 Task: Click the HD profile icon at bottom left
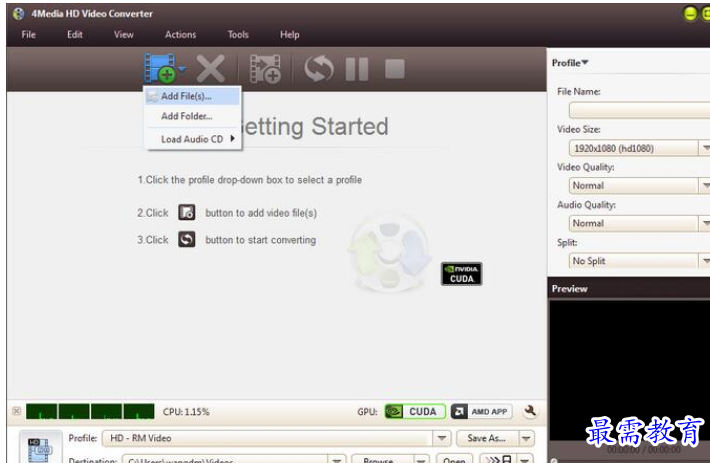click(40, 449)
